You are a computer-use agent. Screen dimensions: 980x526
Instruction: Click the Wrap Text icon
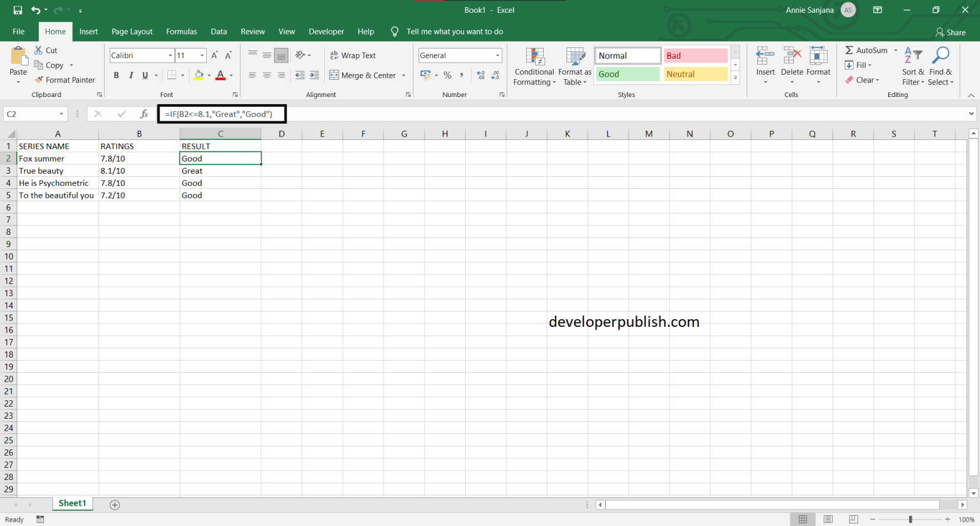pyautogui.click(x=353, y=55)
